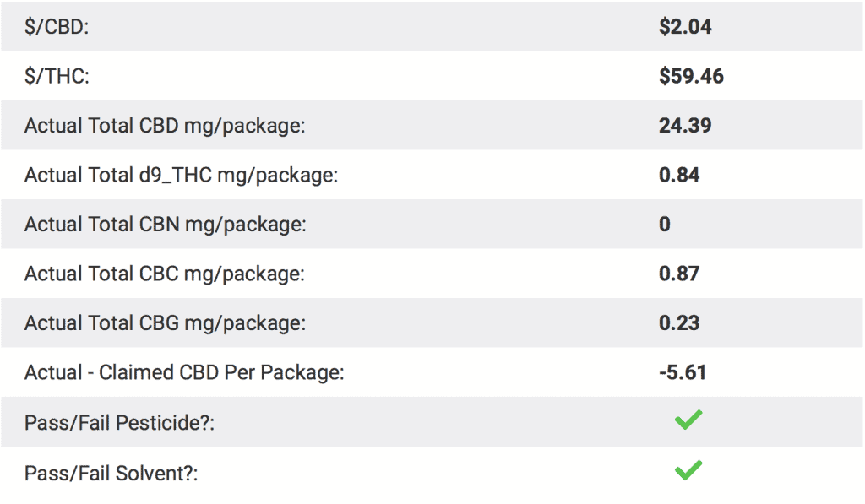865x504 pixels.
Task: Select Actual Total d9_THC mg/package label
Action: (x=181, y=176)
